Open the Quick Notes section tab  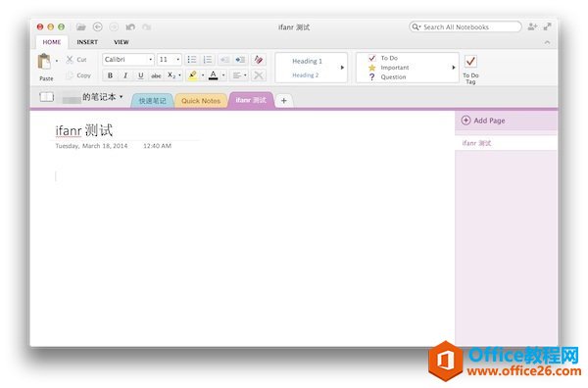click(x=201, y=101)
